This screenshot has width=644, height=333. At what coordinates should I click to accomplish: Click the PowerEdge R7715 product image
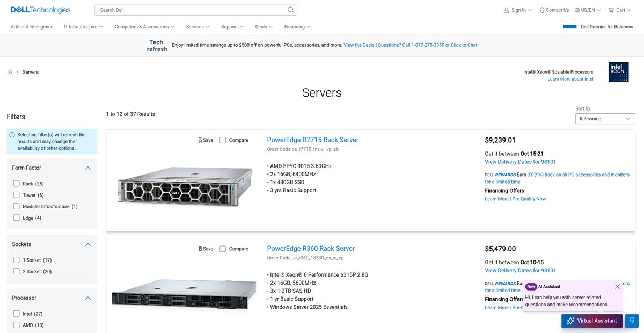185,185
